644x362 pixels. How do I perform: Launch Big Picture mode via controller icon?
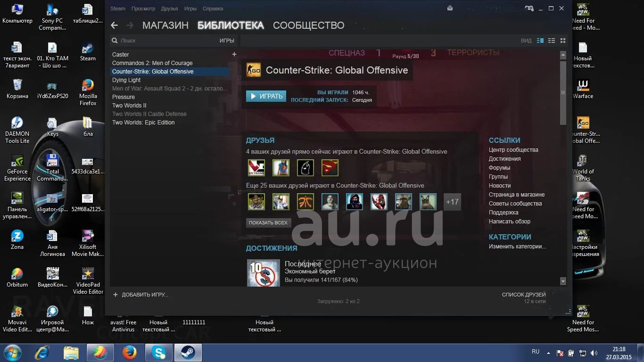[x=529, y=8]
